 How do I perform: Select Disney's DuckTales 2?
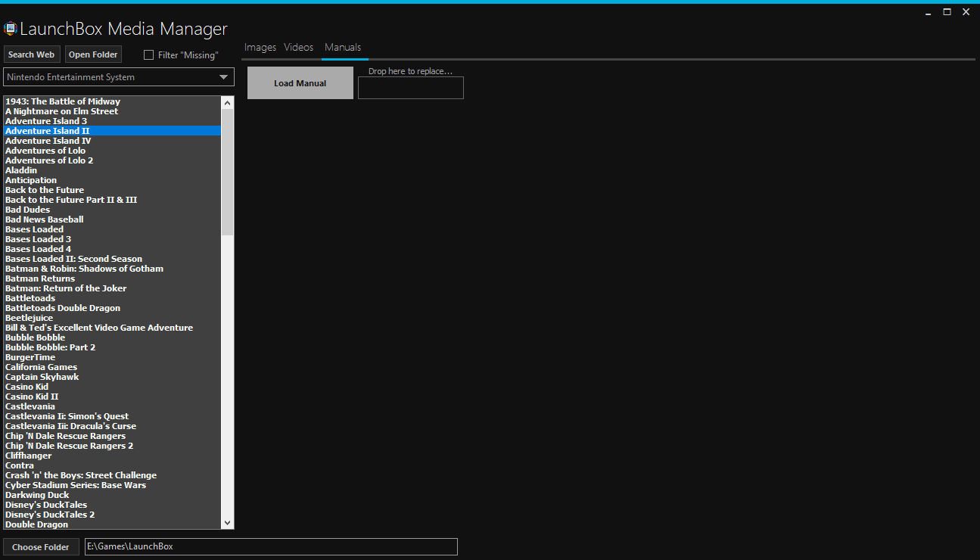point(112,515)
